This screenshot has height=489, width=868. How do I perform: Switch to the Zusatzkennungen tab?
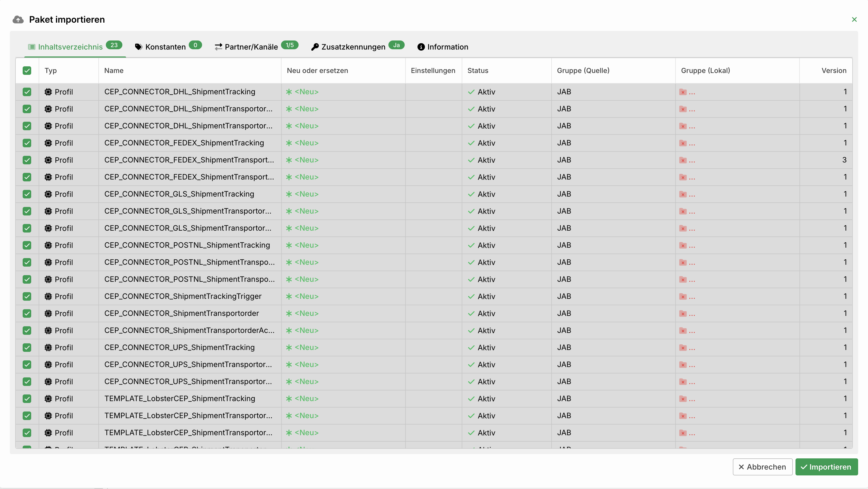click(x=357, y=47)
